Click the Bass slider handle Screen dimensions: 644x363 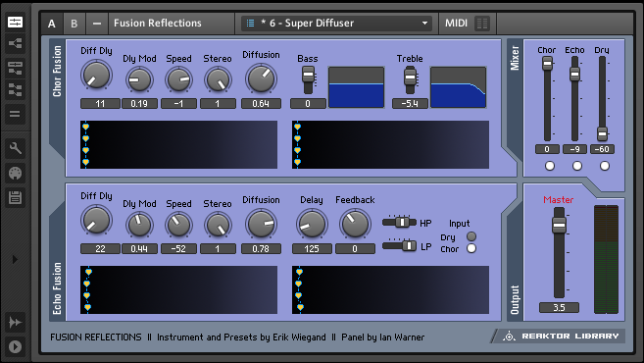click(x=308, y=75)
